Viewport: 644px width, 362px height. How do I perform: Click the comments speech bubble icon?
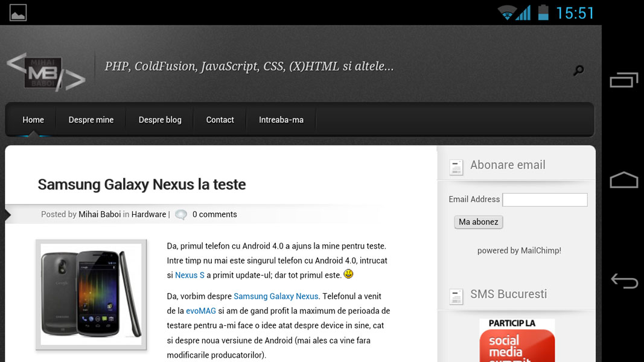pyautogui.click(x=181, y=215)
